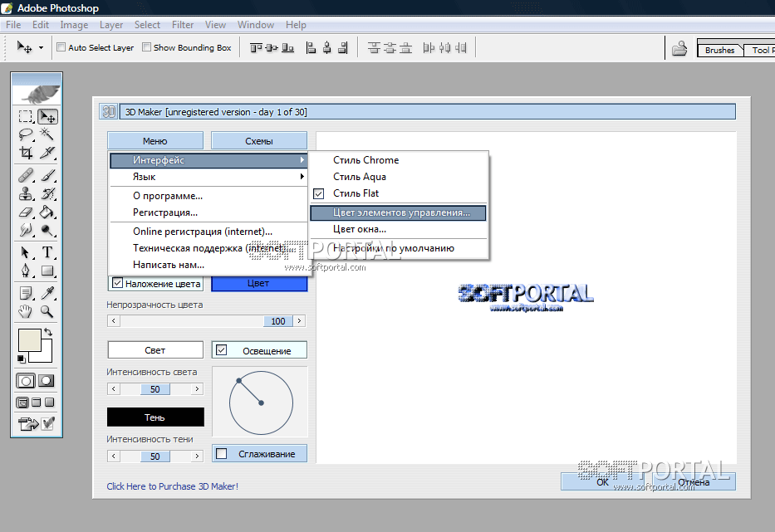Select the Rectangle shape tool
Screen dimensions: 775x532
[x=47, y=271]
